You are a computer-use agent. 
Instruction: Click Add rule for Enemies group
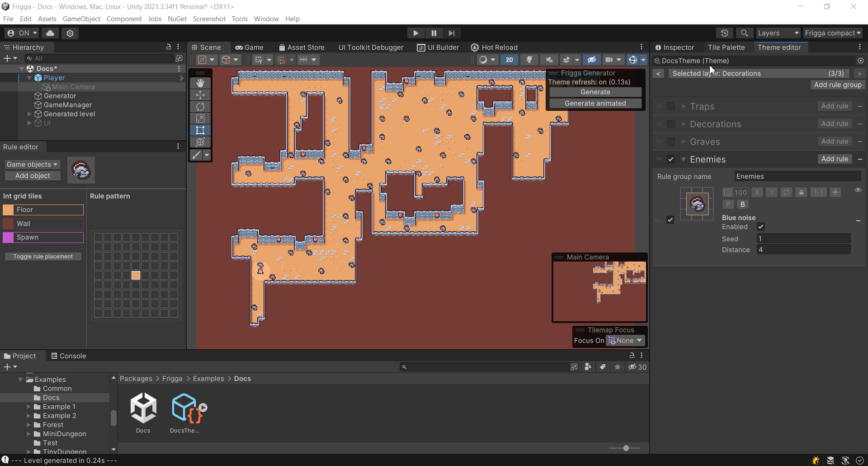pos(835,159)
